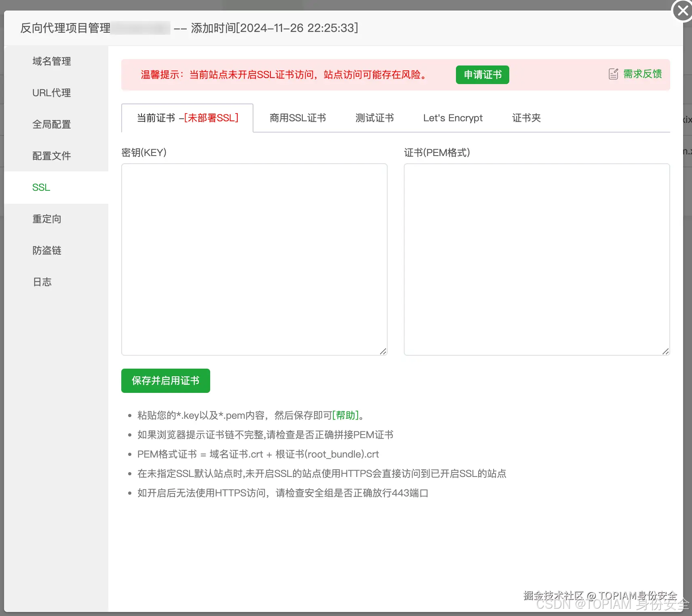Viewport: 692px width, 616px height.
Task: Click the 保存并启用证书 button
Action: 165,380
